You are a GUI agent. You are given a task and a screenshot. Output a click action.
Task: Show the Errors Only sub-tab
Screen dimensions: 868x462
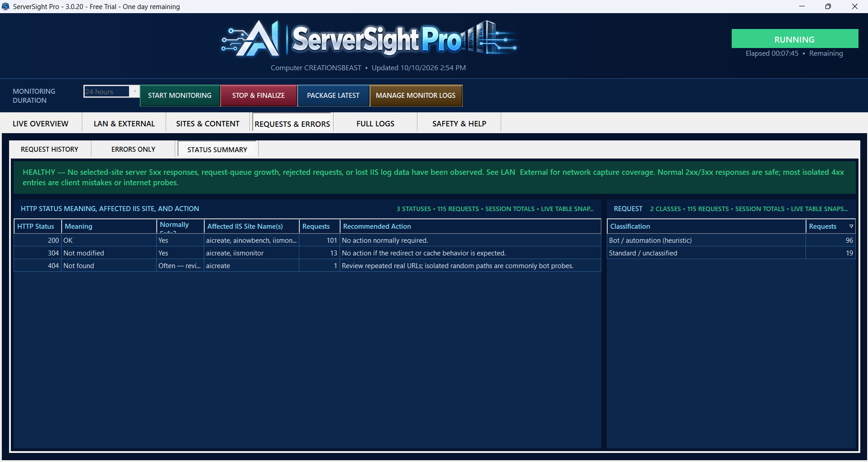point(133,149)
